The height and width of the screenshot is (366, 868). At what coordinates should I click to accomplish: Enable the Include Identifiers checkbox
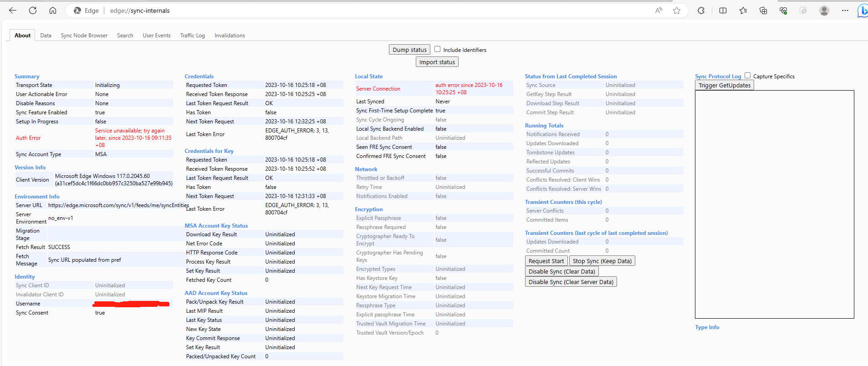click(437, 49)
